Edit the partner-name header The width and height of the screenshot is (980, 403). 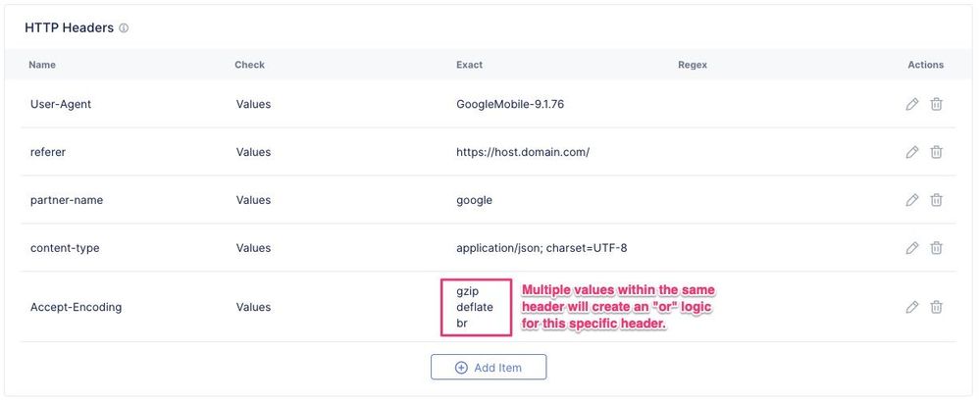911,200
